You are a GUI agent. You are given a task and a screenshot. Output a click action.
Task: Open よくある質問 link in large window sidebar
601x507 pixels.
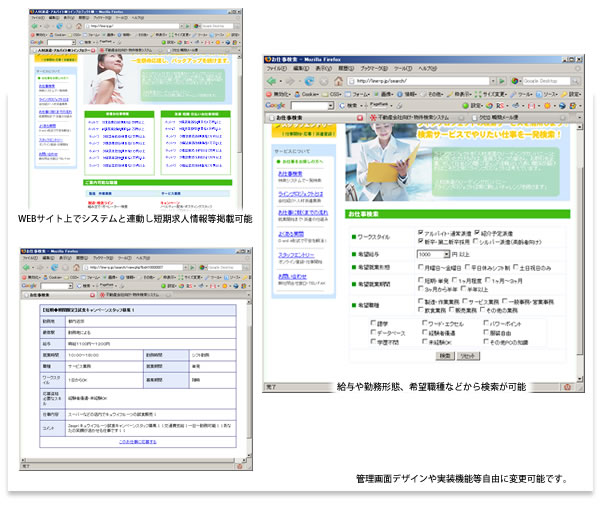point(291,233)
